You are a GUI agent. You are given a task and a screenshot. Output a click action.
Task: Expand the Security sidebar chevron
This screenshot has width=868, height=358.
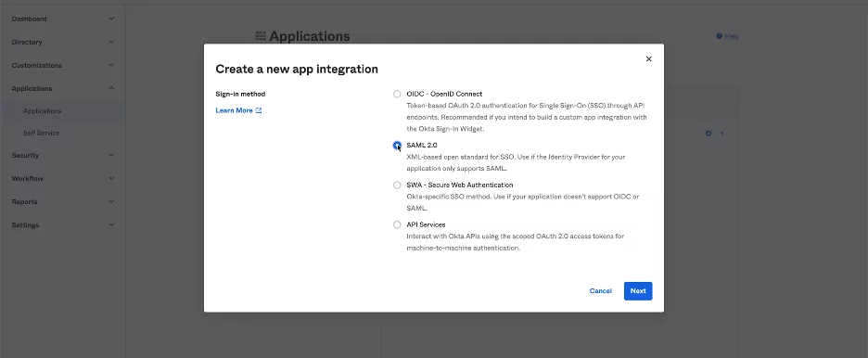[x=111, y=156]
